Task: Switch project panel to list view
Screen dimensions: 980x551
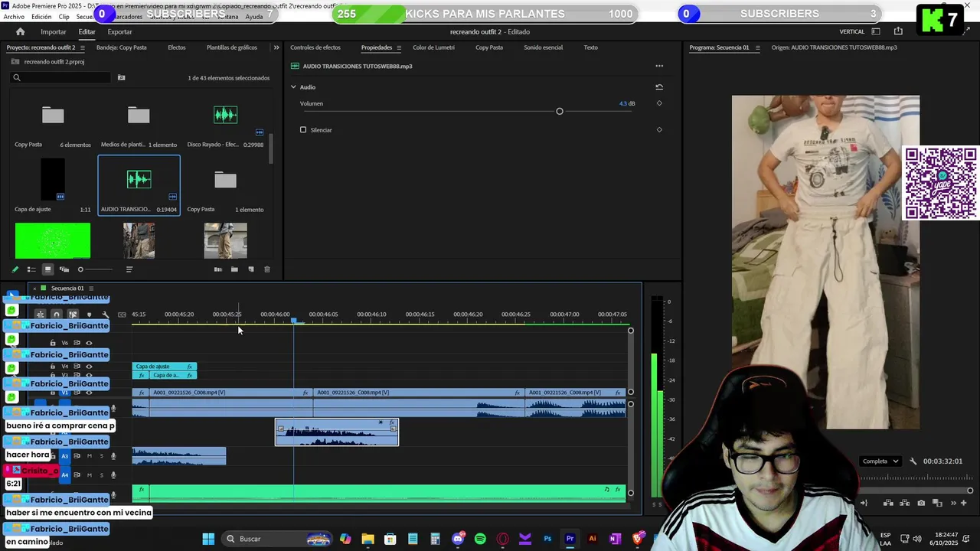Action: (x=31, y=269)
